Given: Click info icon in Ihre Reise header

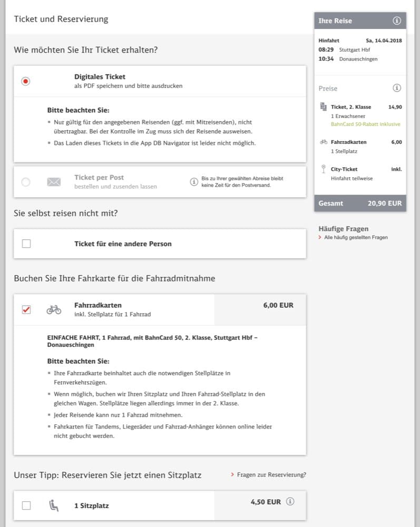Looking at the screenshot, I should click(x=397, y=21).
